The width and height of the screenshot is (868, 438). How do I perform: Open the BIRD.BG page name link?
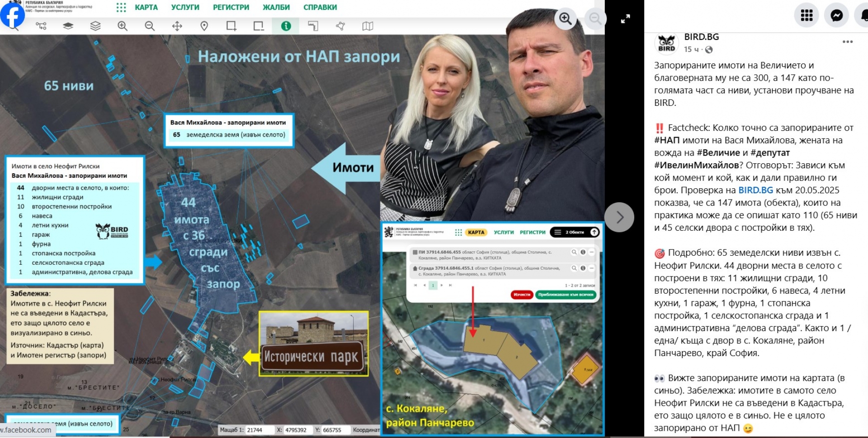click(701, 37)
